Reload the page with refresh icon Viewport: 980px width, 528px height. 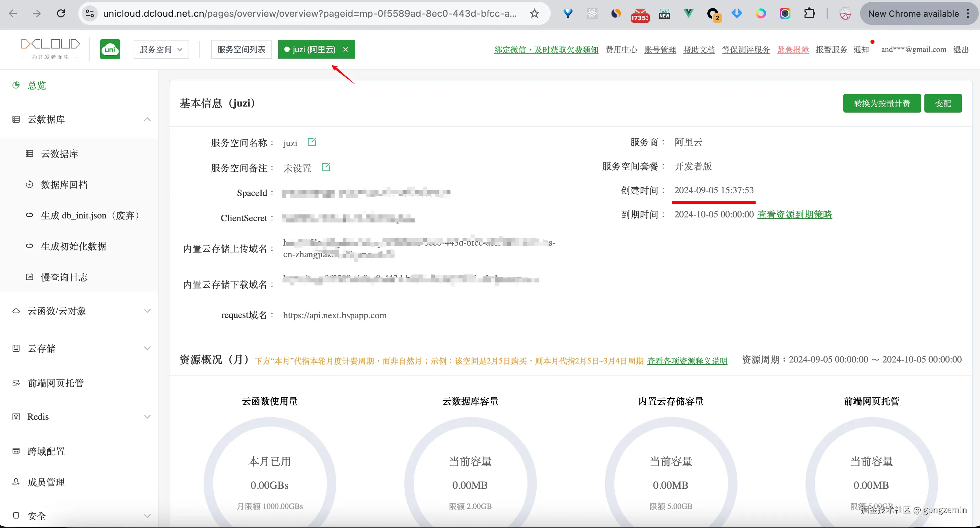coord(61,14)
